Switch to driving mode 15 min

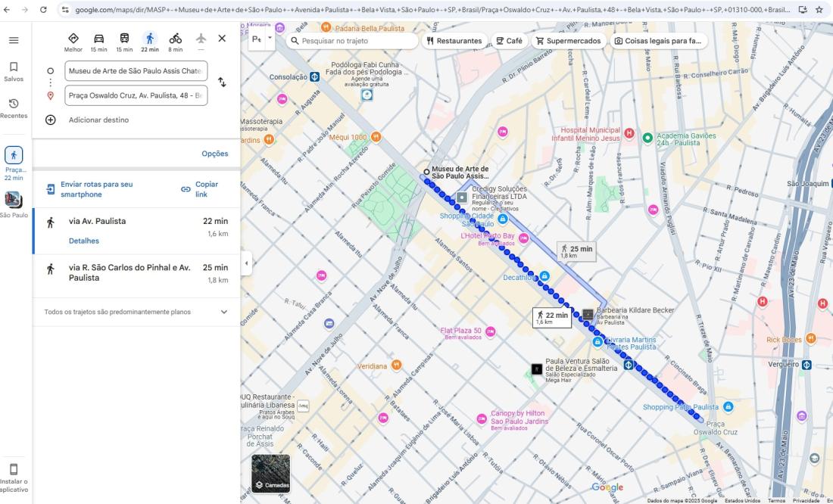click(x=98, y=42)
